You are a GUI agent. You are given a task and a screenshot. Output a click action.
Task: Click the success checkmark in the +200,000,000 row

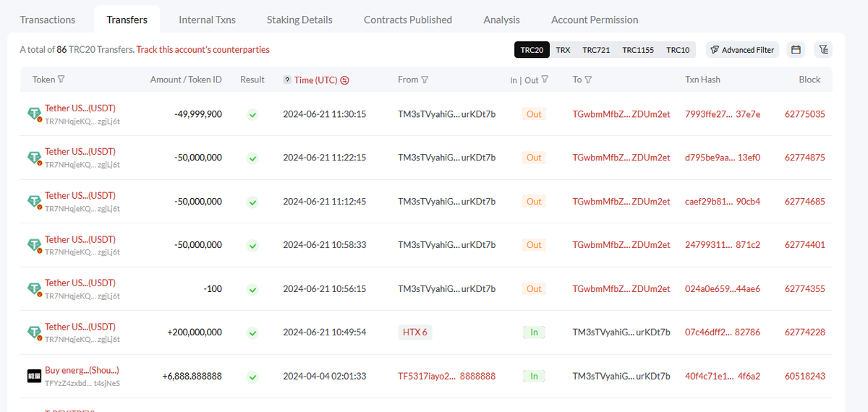(x=252, y=332)
